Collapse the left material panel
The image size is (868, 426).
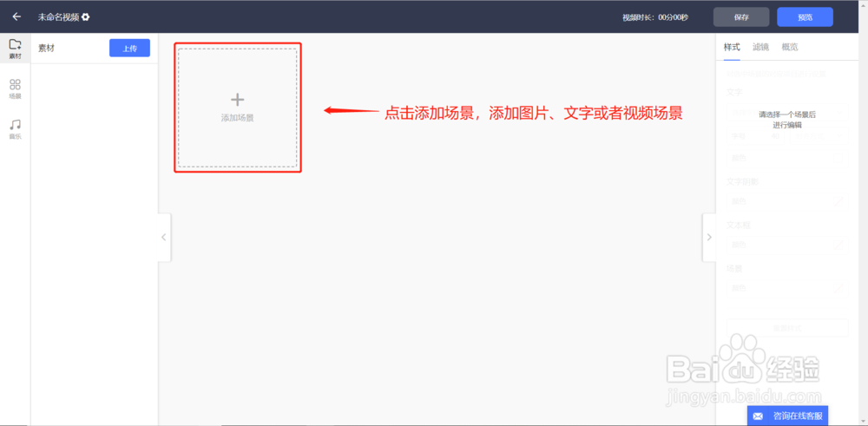[164, 238]
